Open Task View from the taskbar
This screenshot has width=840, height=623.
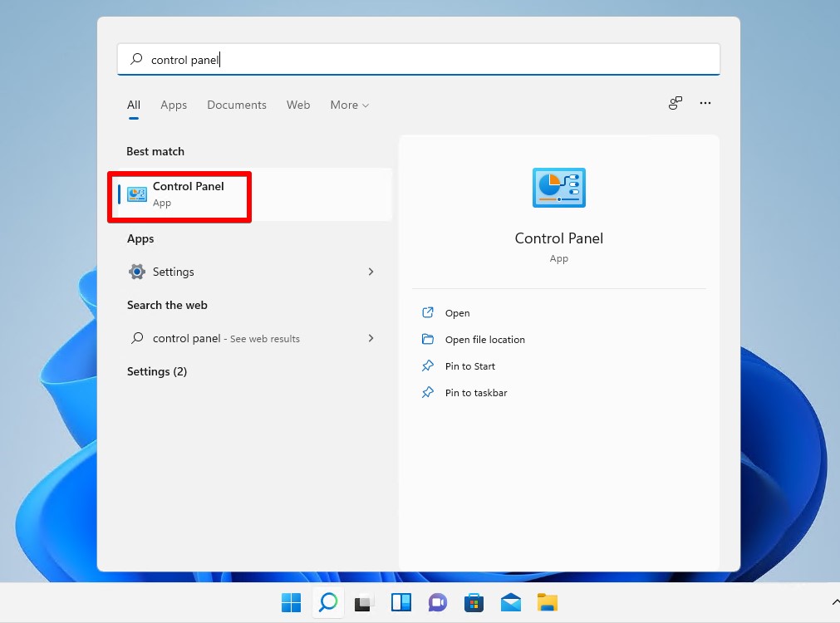coord(365,602)
